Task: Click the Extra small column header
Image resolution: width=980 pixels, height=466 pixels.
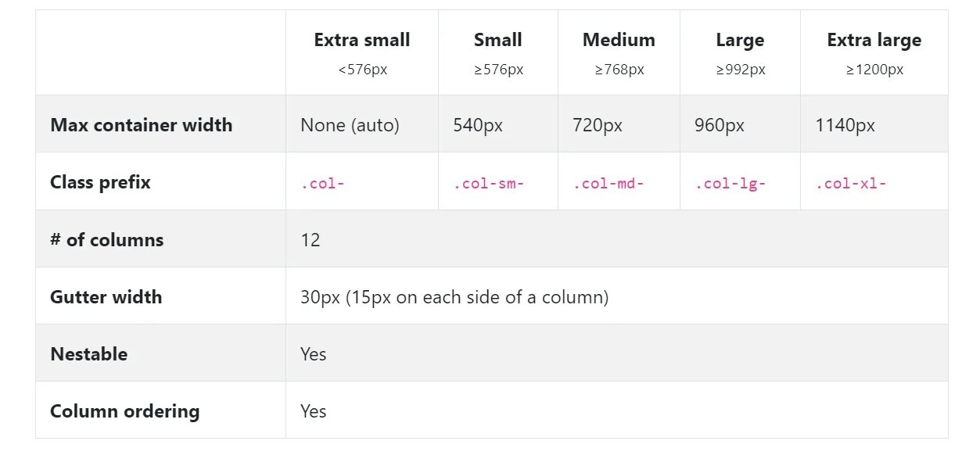Action: pos(362,41)
